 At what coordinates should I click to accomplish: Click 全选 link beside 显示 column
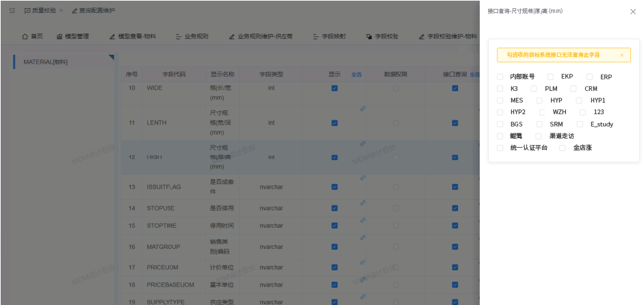(356, 74)
